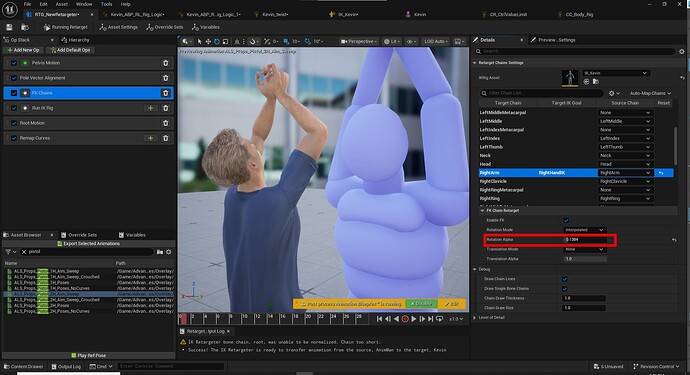Click the Asset Settings toolbar button

[119, 27]
